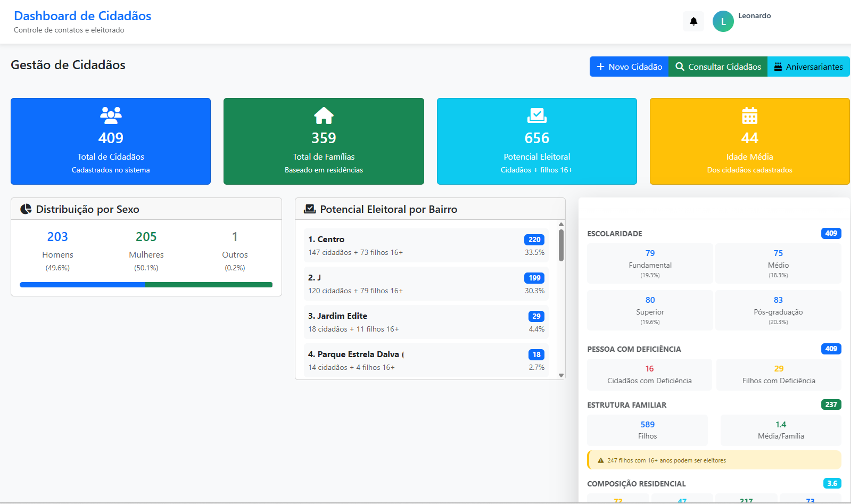Click the house icon on Total de Famílias card

coord(324,115)
